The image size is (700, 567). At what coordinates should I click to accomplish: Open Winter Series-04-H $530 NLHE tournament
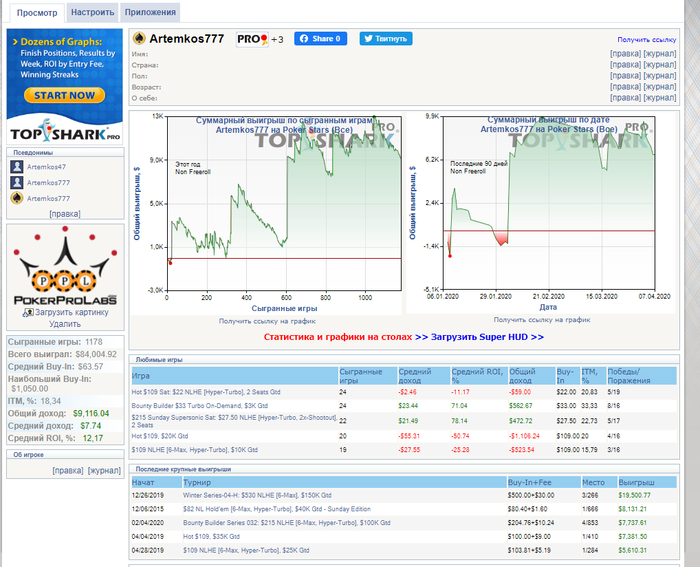coord(257,495)
